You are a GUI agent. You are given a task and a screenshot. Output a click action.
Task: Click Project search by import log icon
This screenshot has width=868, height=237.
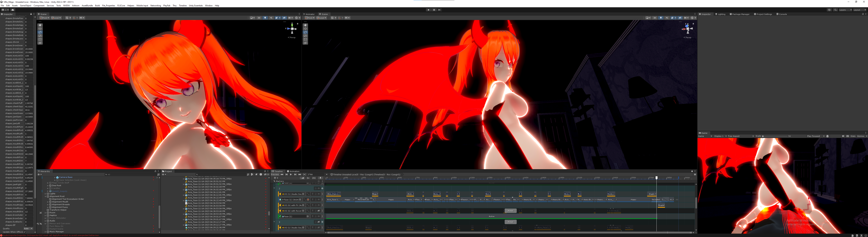click(x=261, y=174)
